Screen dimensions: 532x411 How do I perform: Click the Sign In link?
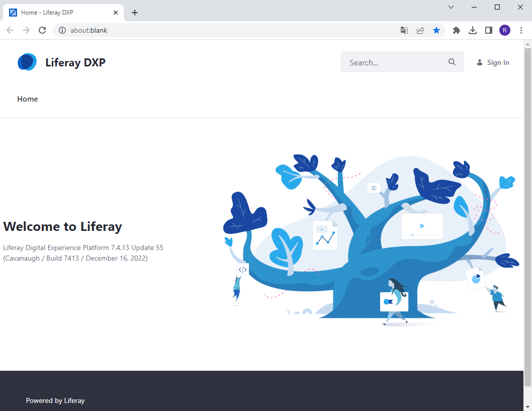click(x=498, y=62)
